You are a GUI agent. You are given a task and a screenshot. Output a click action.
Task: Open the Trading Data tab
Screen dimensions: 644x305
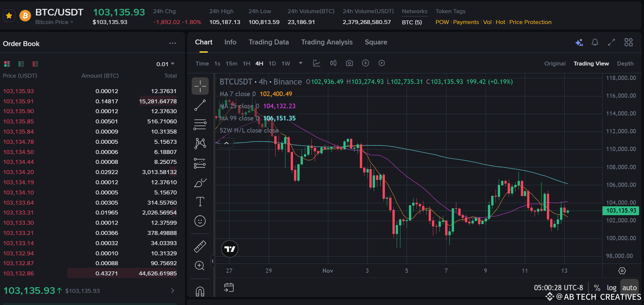tap(269, 42)
